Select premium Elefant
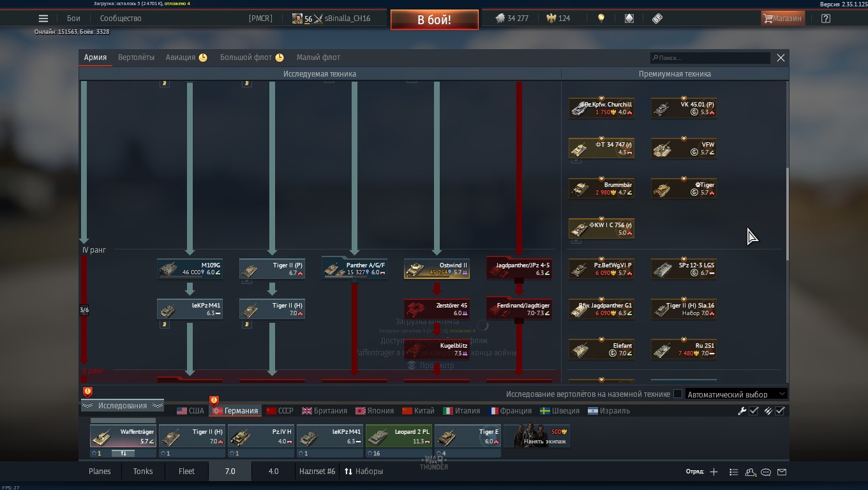The width and height of the screenshot is (868, 490). [601, 349]
